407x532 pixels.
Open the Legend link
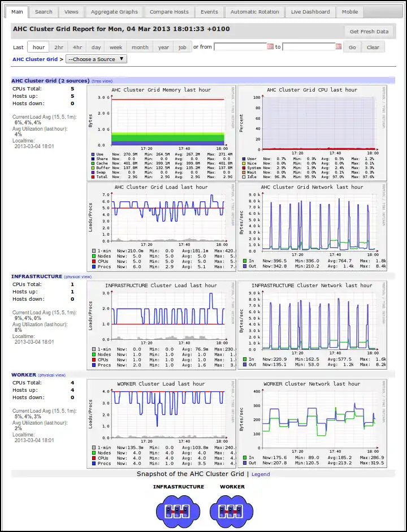261,474
